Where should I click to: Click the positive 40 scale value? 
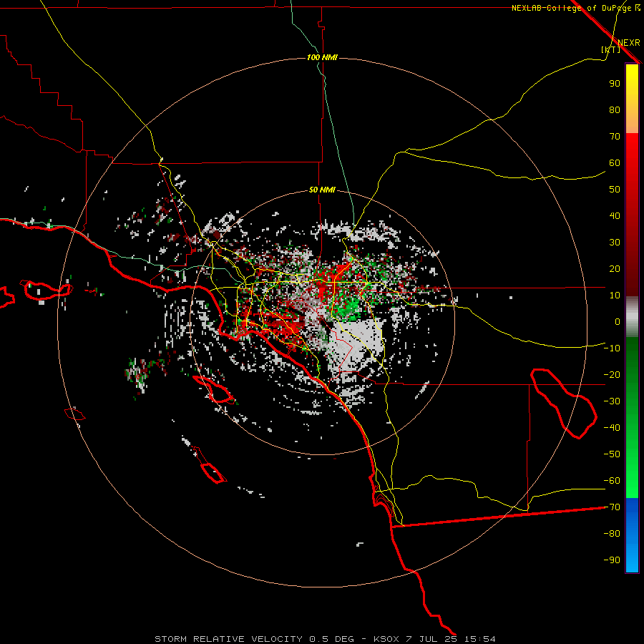tap(615, 215)
